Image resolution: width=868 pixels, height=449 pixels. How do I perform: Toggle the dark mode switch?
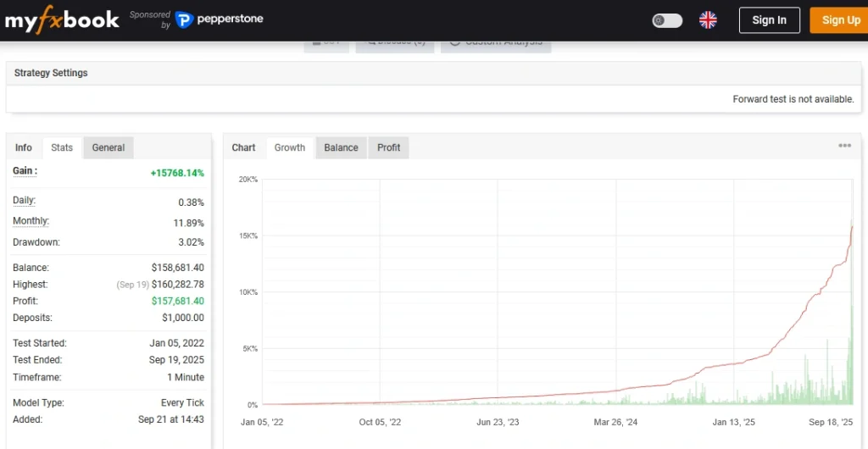[667, 20]
